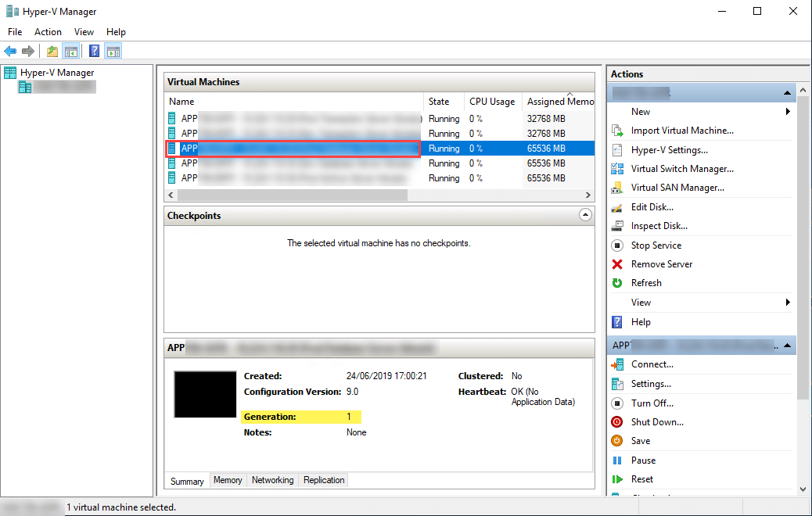Sort by the State column header

444,102
